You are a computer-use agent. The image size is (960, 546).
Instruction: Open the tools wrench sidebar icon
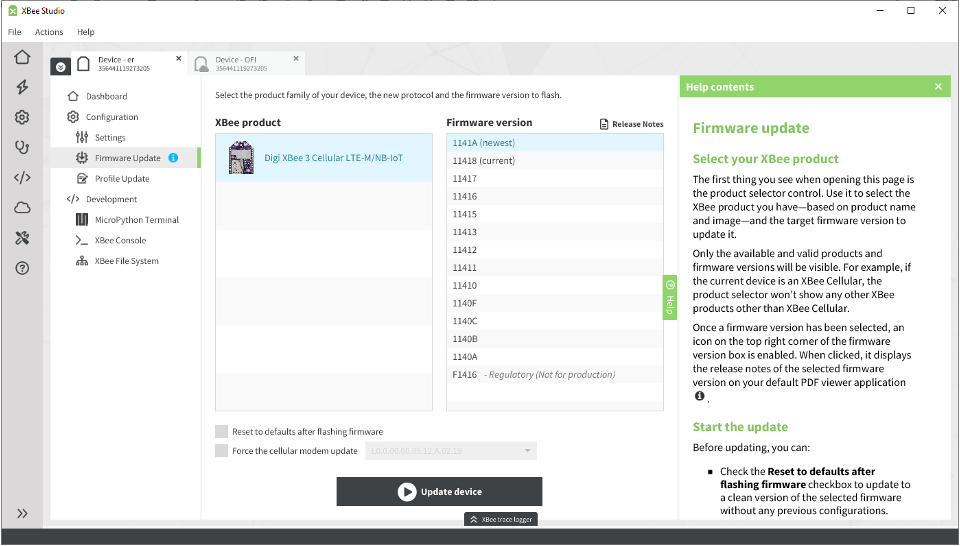coord(22,237)
